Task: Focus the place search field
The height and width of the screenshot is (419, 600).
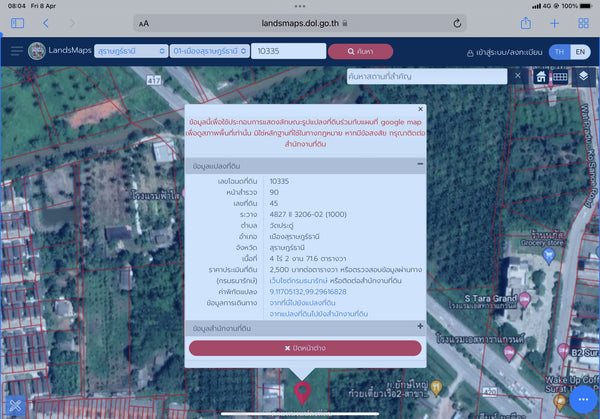Action: (x=427, y=77)
